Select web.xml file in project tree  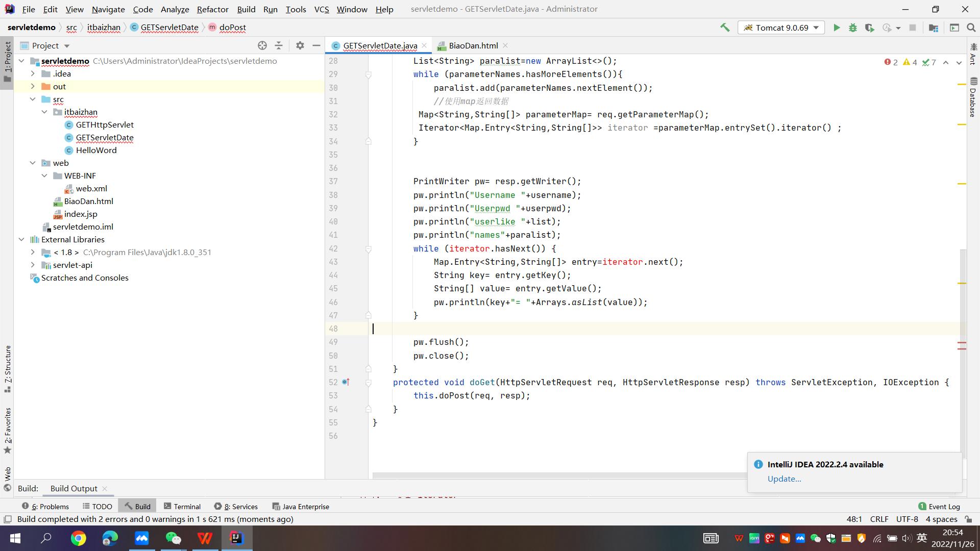tap(91, 188)
